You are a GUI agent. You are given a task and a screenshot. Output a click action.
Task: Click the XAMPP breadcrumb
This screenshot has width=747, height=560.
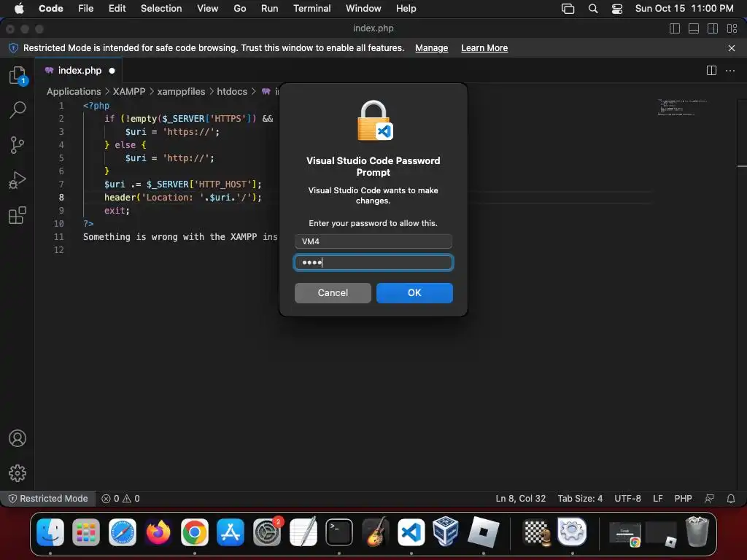129,91
